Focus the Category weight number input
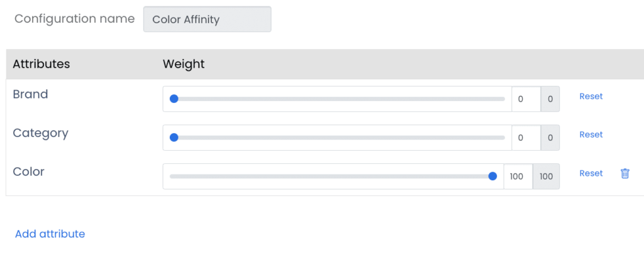The image size is (644, 255). (x=526, y=138)
